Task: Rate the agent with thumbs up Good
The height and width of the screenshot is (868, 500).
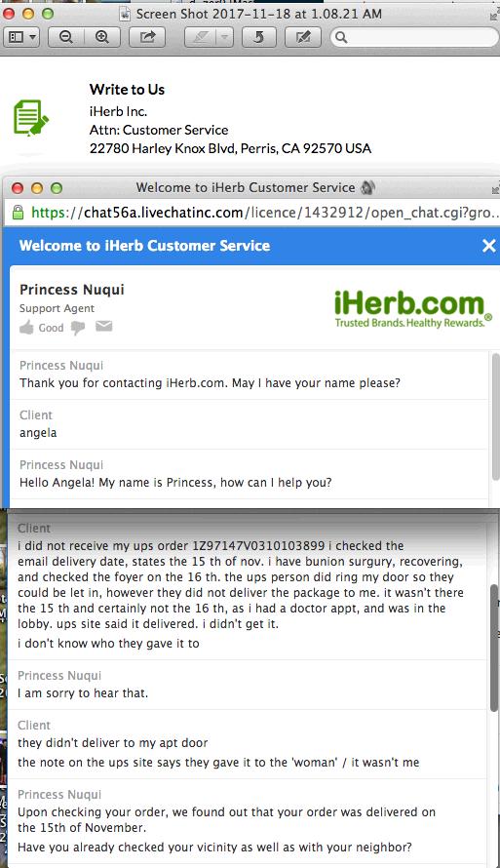Action: [42, 327]
